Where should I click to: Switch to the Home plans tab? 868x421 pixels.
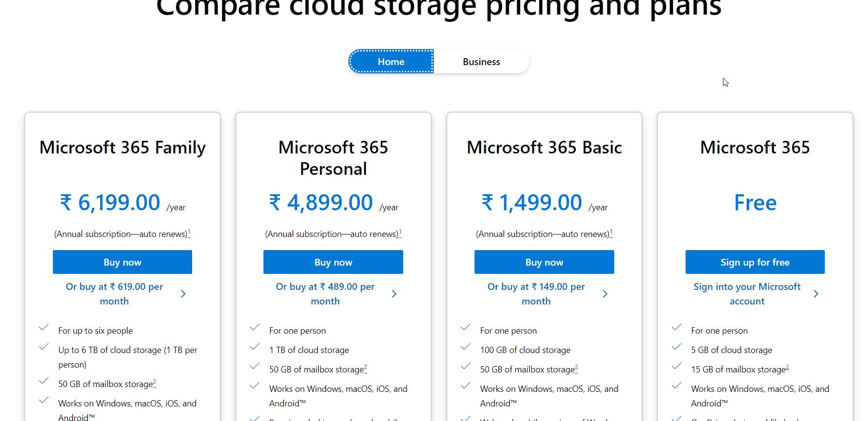pyautogui.click(x=391, y=62)
